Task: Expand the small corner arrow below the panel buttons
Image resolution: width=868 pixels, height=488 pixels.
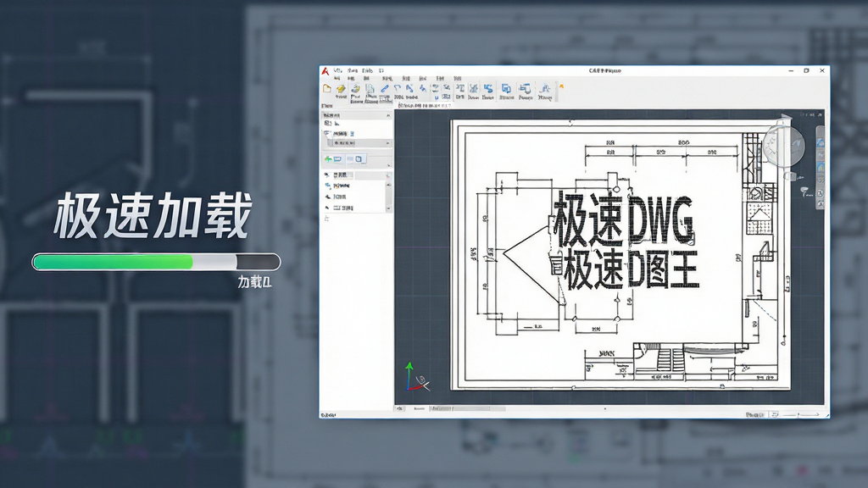Action: point(388,165)
